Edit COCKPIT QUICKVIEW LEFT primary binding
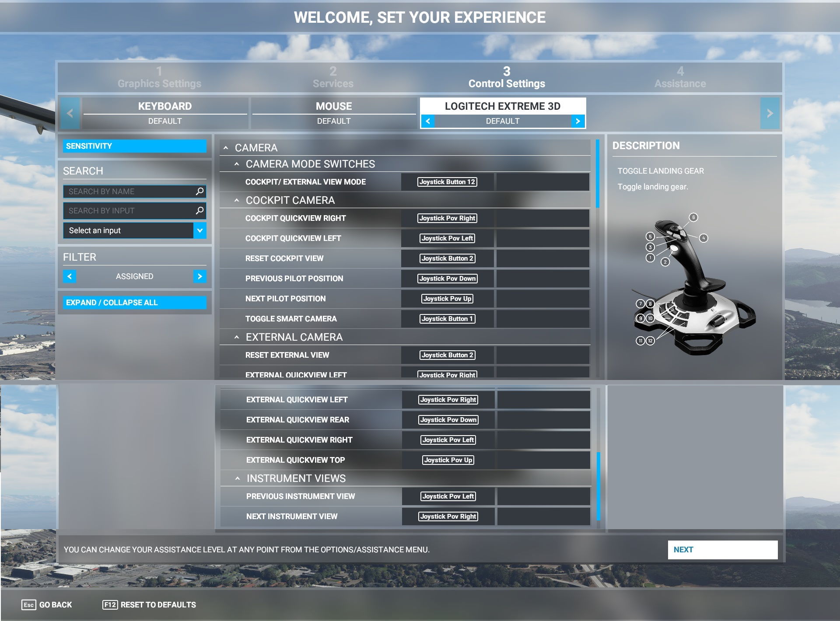 (x=447, y=238)
